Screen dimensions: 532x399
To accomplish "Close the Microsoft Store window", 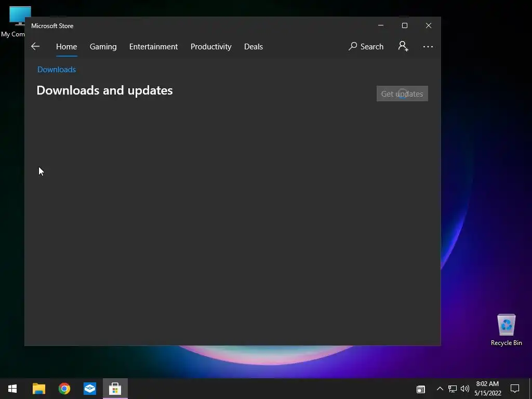I will (x=429, y=25).
